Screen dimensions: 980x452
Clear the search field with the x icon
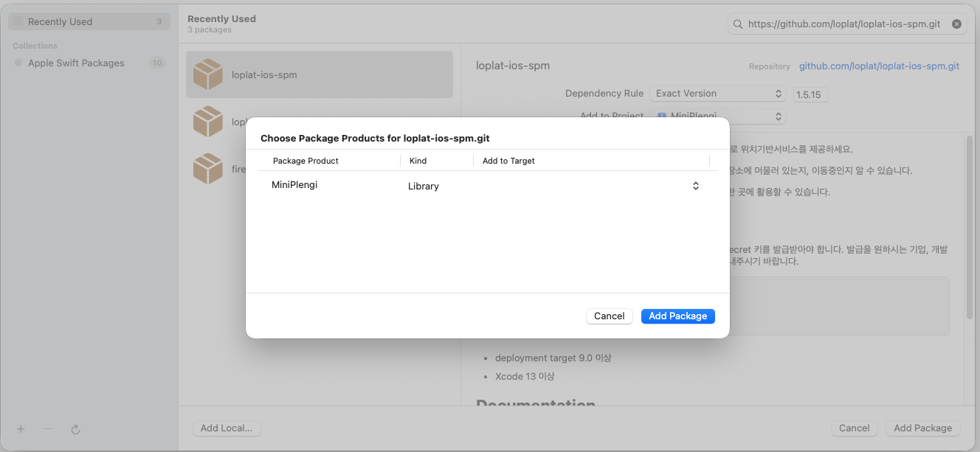956,24
